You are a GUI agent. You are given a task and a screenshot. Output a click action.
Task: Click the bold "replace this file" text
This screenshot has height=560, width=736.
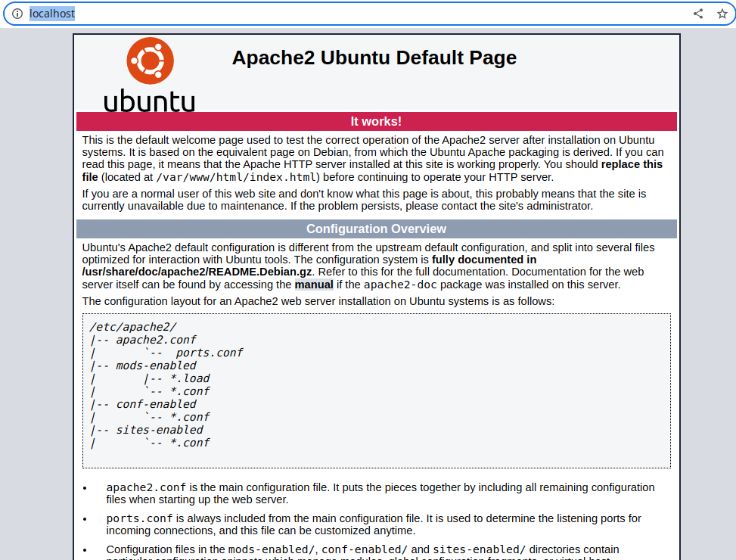coord(632,164)
